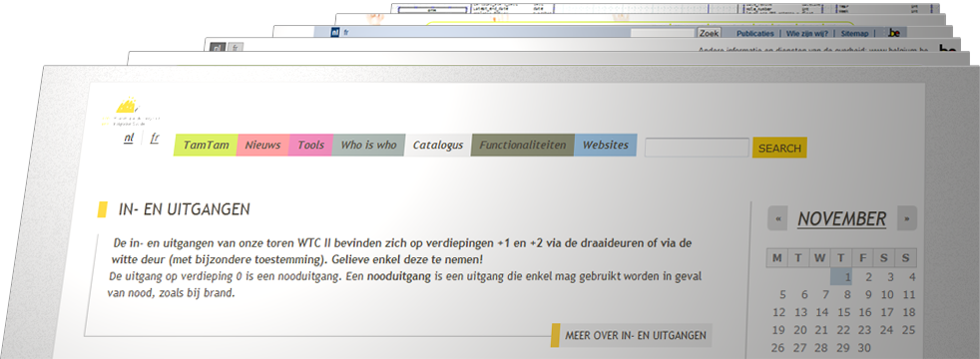Screen dimensions: 980x359
Task: Go to previous month arrow
Action: pyautogui.click(x=777, y=218)
